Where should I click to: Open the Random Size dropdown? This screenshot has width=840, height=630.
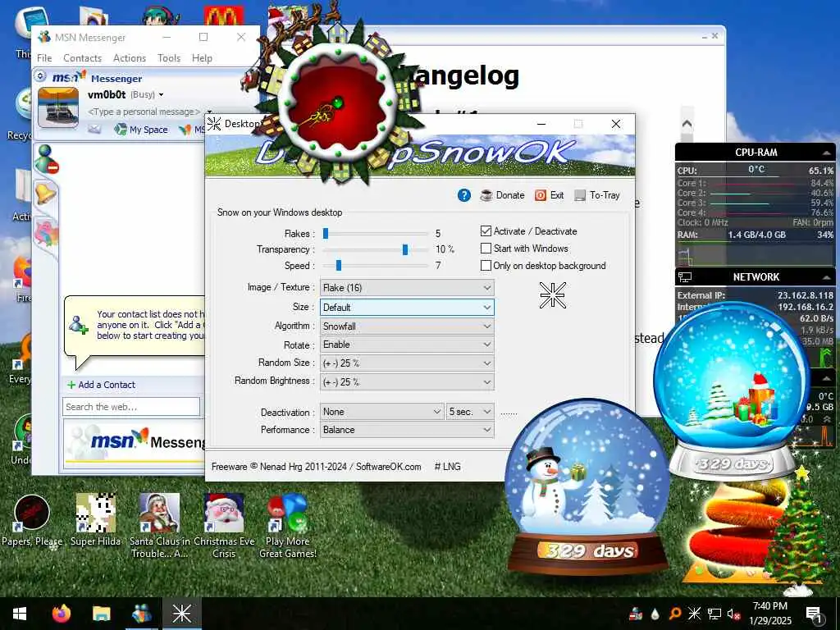point(407,363)
